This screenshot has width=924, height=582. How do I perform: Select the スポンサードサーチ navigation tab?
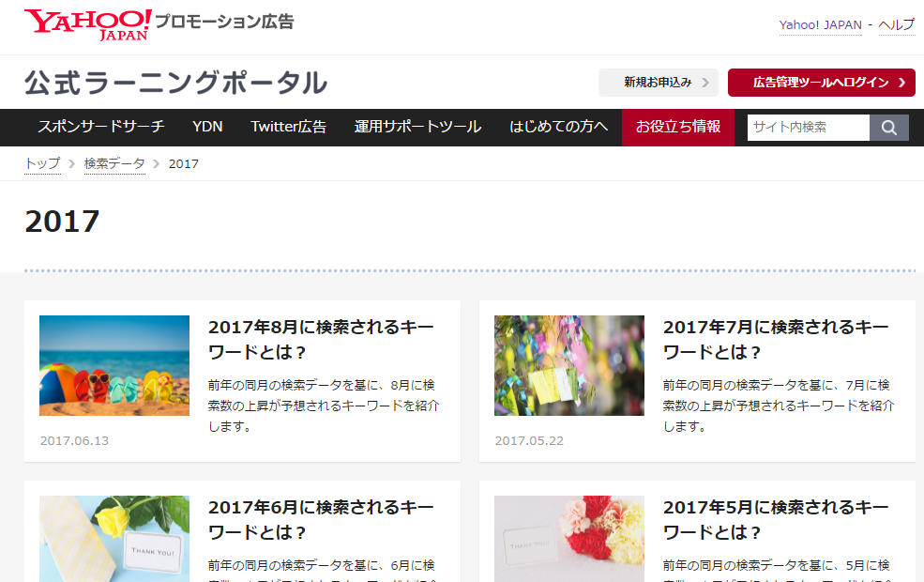click(x=101, y=127)
